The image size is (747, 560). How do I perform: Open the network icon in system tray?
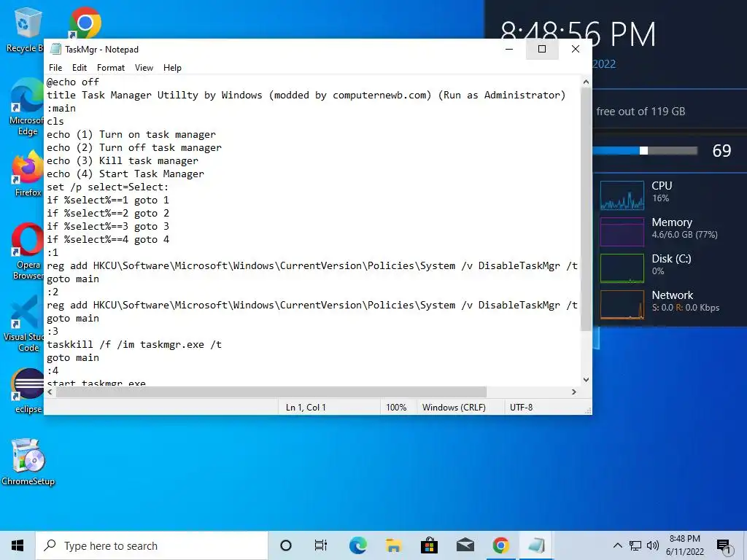tap(635, 545)
